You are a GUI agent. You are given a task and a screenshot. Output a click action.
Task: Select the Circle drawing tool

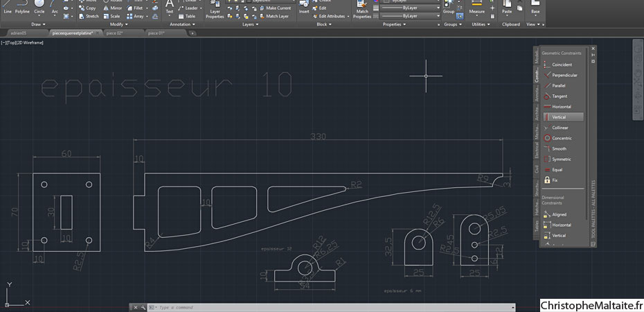[x=39, y=7]
